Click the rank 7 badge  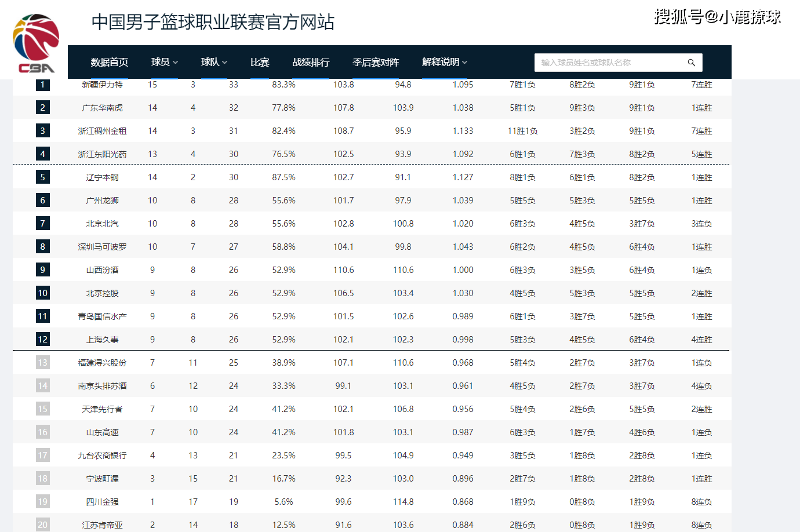tap(42, 223)
